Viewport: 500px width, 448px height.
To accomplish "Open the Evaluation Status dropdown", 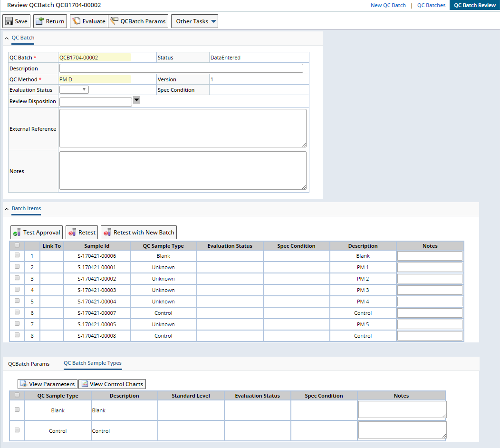I will pos(74,90).
